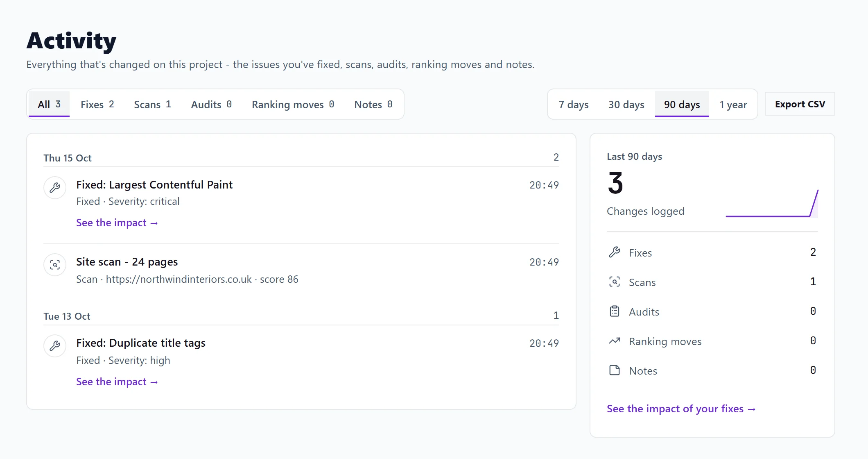Click the Fixed: Largest Contentful Paint title

(154, 185)
